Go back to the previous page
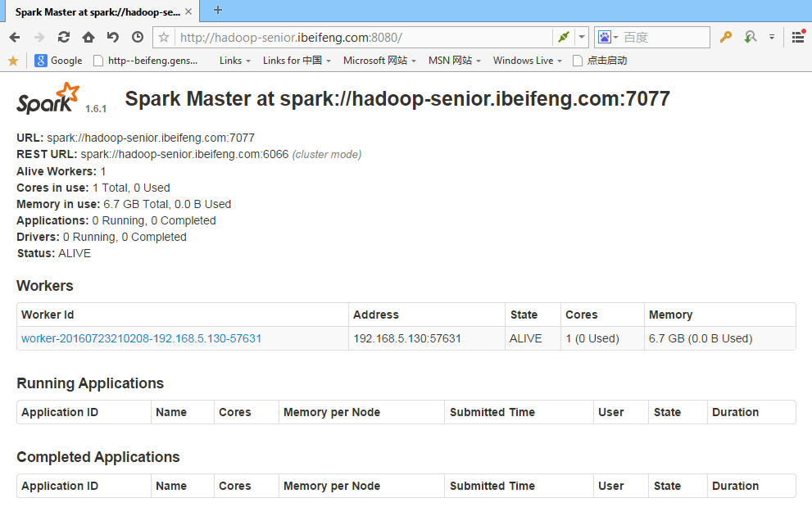Viewport: 812px width, 530px height. (15, 37)
